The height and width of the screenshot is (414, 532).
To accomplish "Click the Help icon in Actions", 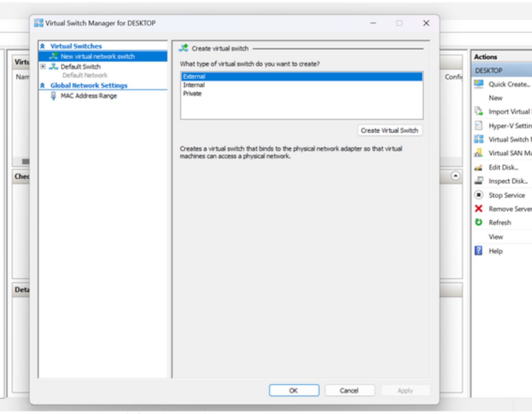I will click(x=479, y=251).
